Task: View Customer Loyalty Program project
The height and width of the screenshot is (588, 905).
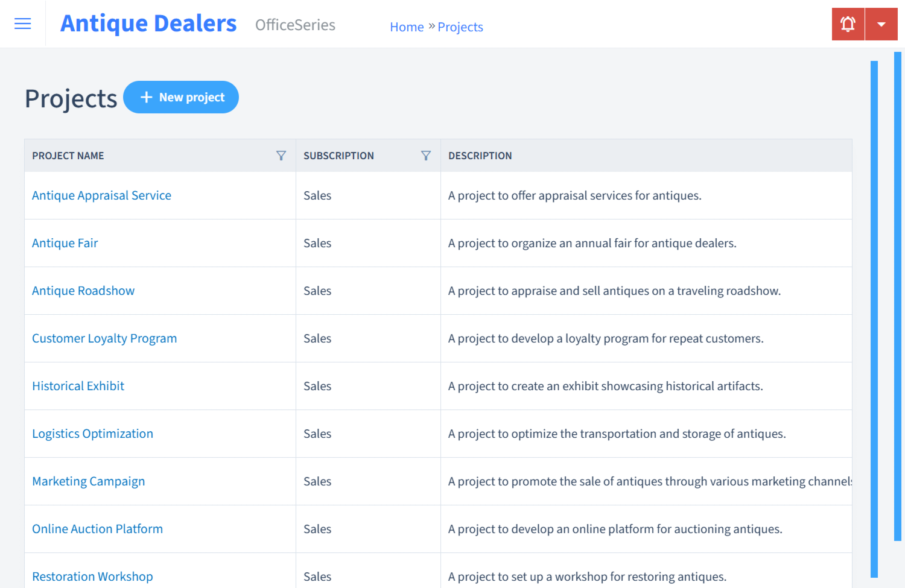Action: tap(104, 338)
